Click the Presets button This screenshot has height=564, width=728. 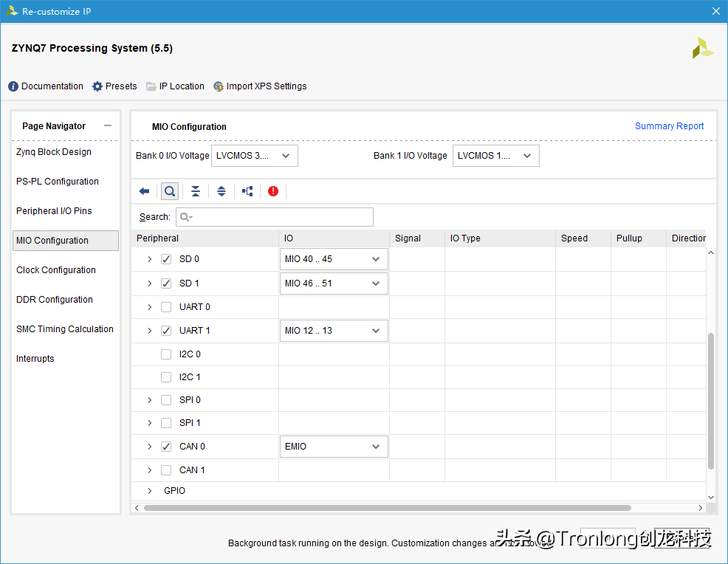coord(114,86)
